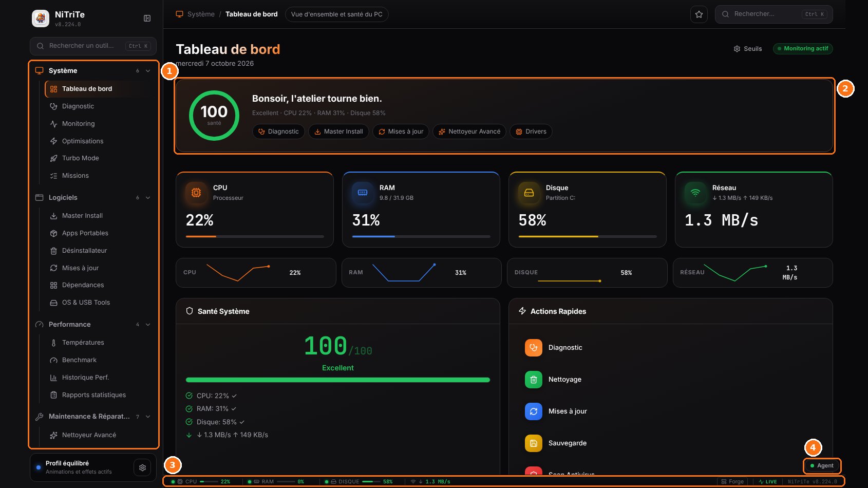Collapse the Performance section chevron
The width and height of the screenshot is (868, 488).
tap(148, 325)
